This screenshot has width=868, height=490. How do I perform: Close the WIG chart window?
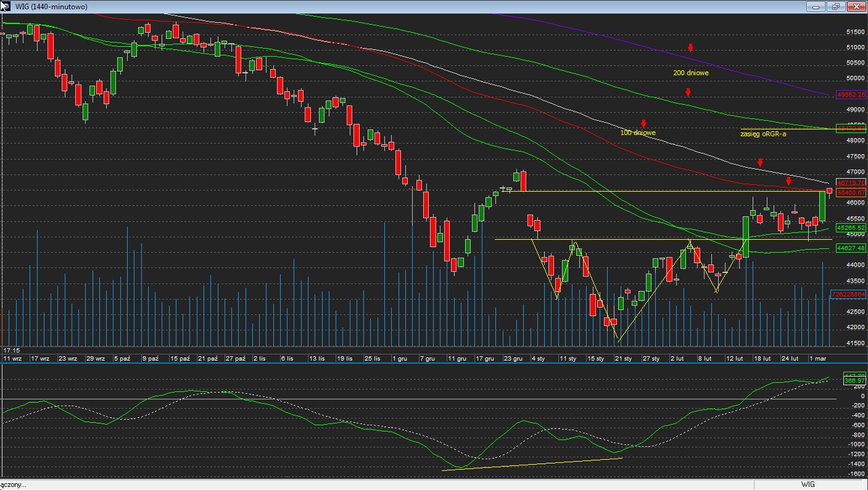pos(855,7)
